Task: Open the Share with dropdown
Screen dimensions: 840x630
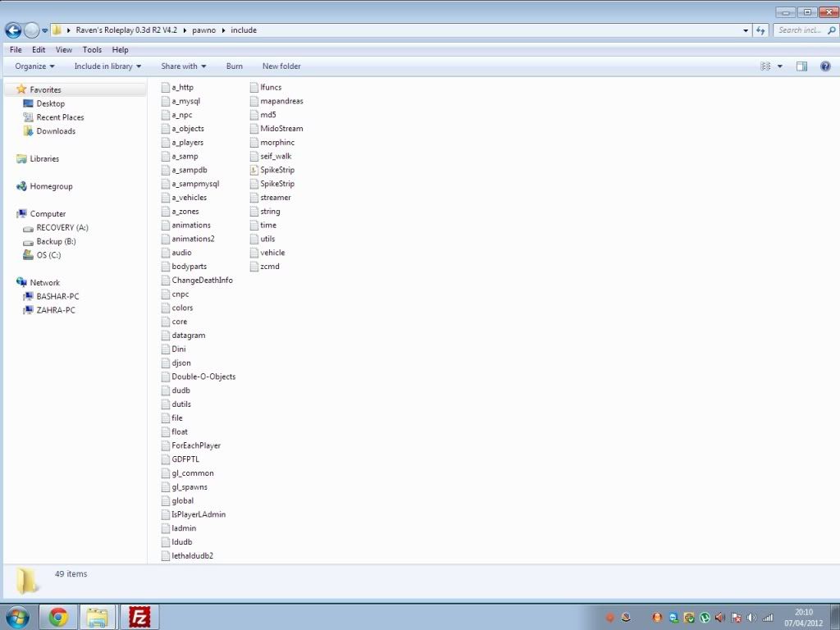Action: pos(184,66)
